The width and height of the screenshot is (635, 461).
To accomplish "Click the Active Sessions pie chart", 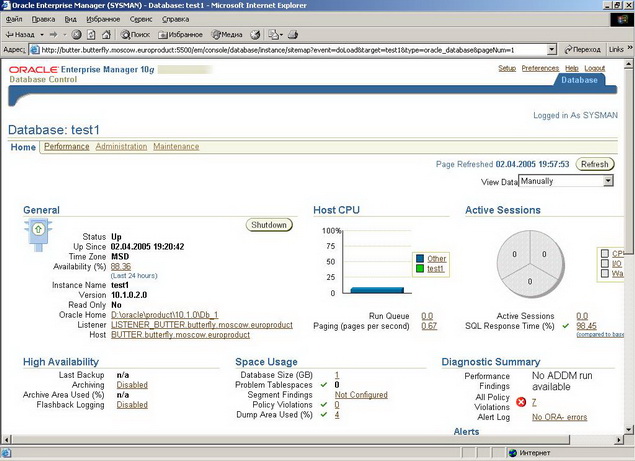I will coord(530,264).
